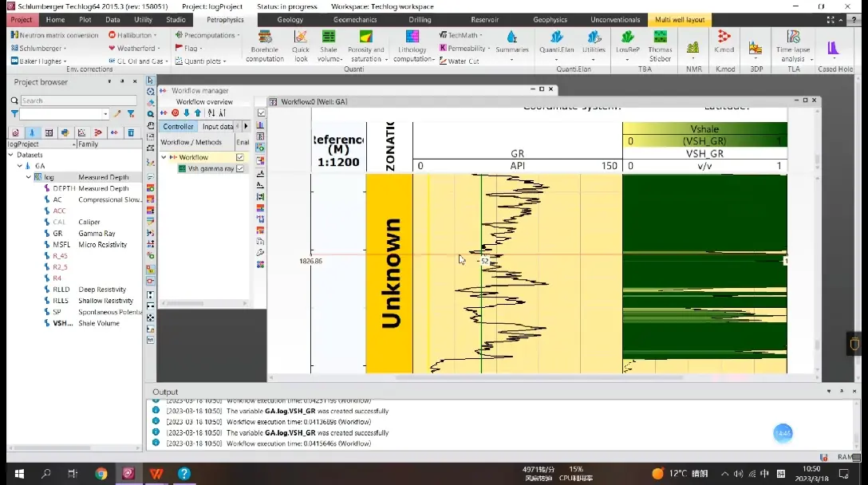
Task: Open the Borehole computation tool
Action: click(265, 46)
